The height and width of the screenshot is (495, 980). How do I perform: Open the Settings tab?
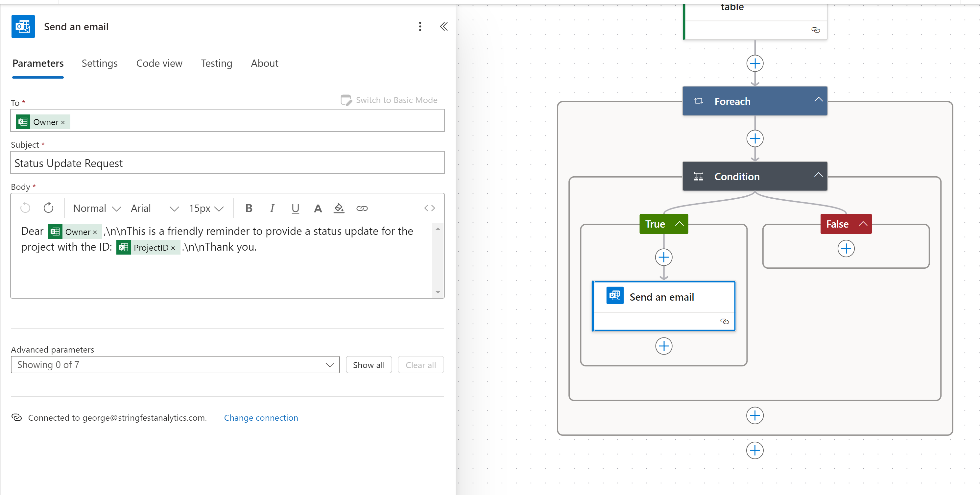[99, 63]
